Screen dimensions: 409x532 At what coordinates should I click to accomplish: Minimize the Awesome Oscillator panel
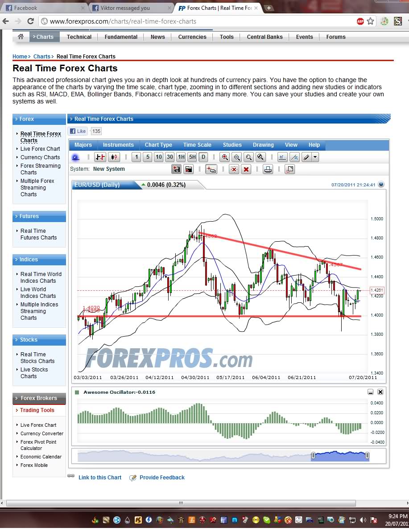[370, 392]
